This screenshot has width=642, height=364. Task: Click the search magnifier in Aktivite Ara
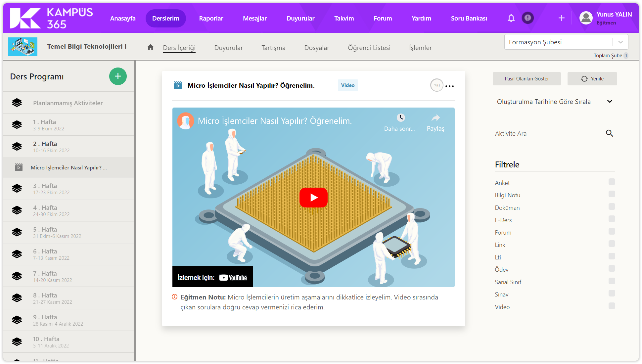pos(609,133)
